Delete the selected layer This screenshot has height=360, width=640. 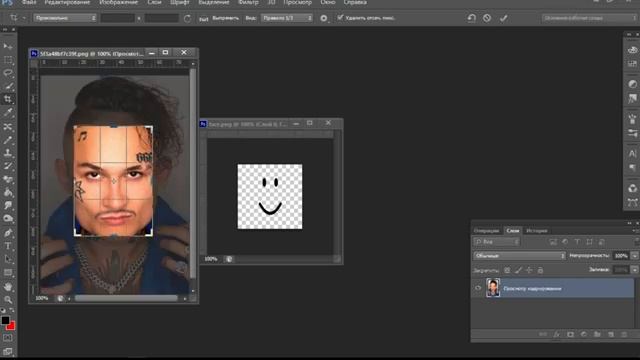[x=624, y=334]
